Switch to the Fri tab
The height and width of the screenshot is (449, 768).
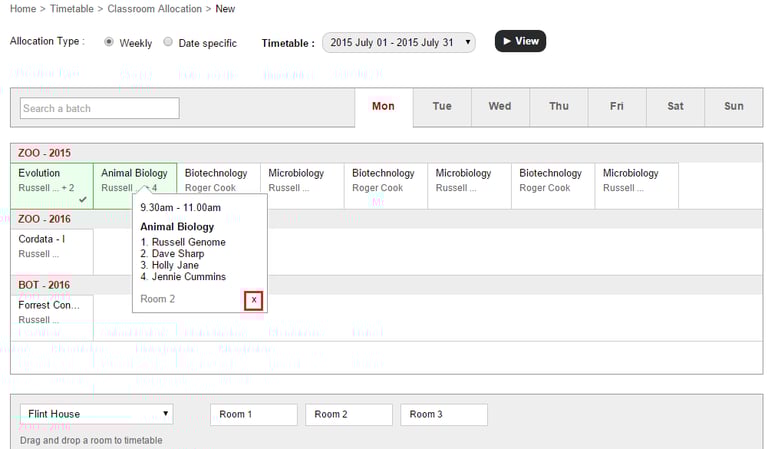617,106
